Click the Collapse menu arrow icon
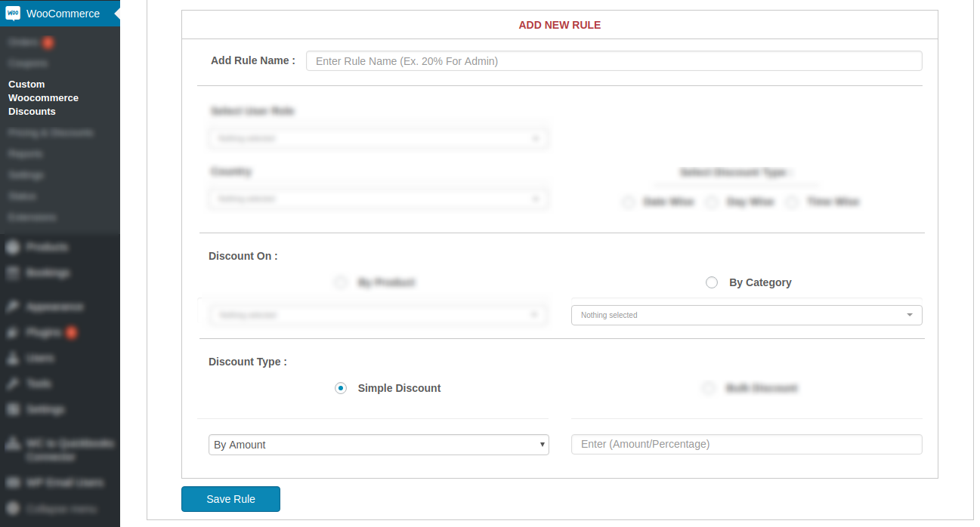Image resolution: width=980 pixels, height=527 pixels. (x=13, y=509)
